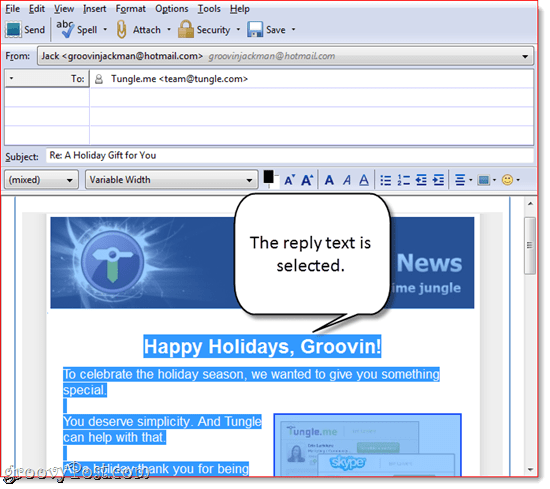Click the outdent text icon
This screenshot has height=489, width=550.
tap(421, 180)
